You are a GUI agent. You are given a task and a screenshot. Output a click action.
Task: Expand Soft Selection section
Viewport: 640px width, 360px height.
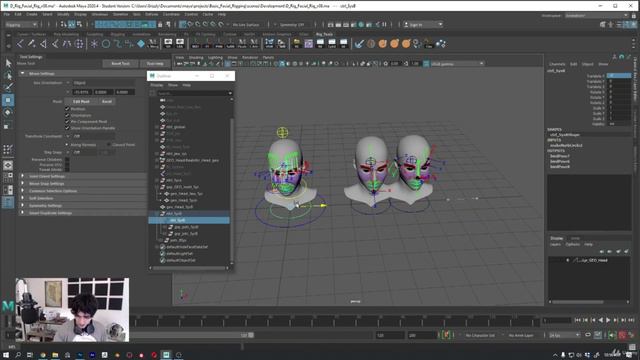(x=23, y=198)
